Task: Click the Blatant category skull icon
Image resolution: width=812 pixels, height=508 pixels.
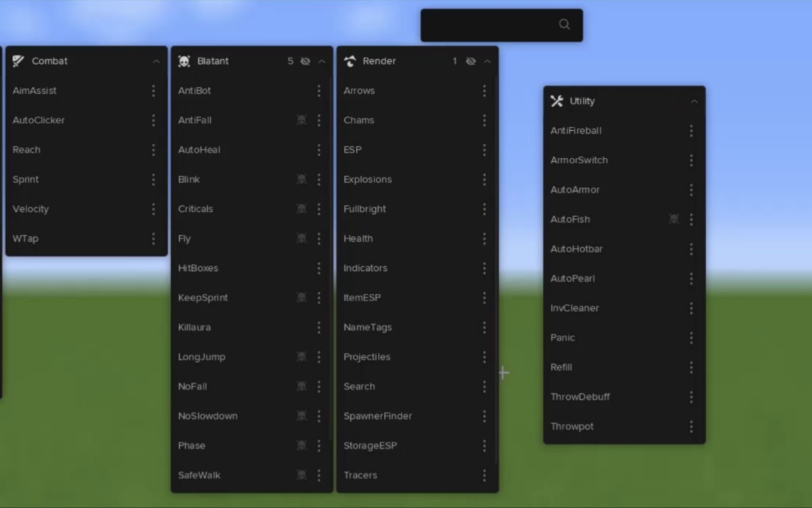Action: click(184, 61)
